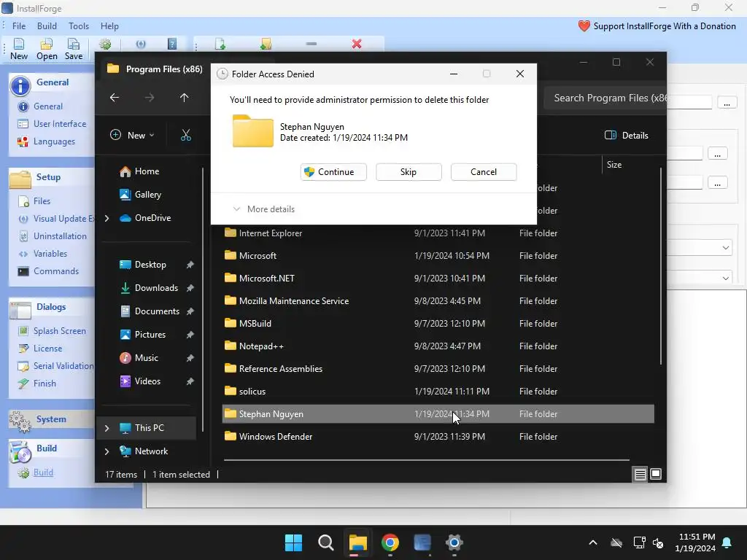Select Files under Setup in sidebar
This screenshot has height=560, width=747.
(42, 201)
